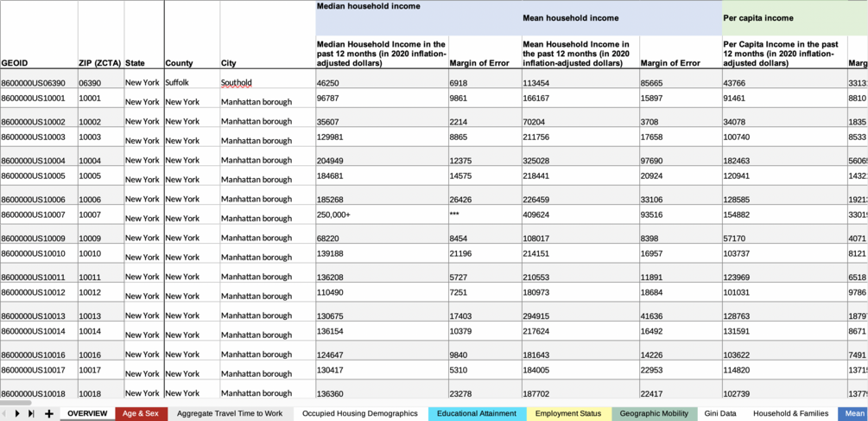This screenshot has height=421, width=868.
Task: Select median income value 204949
Action: click(x=382, y=156)
